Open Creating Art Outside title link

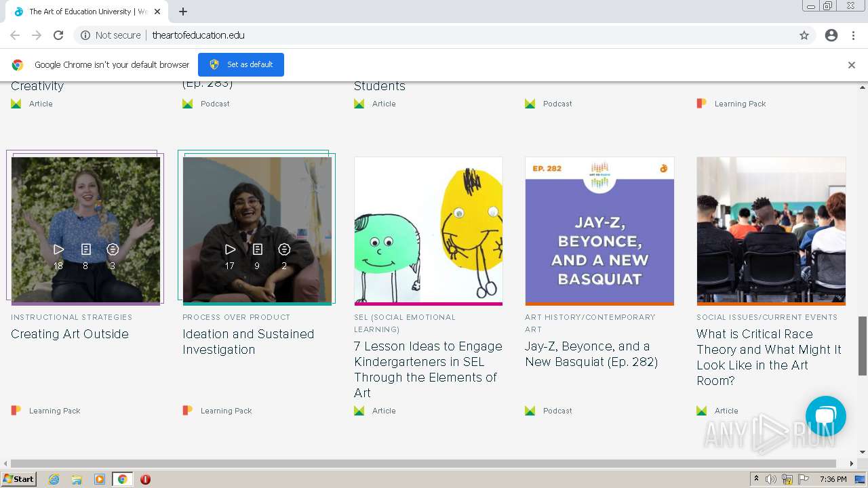(70, 334)
